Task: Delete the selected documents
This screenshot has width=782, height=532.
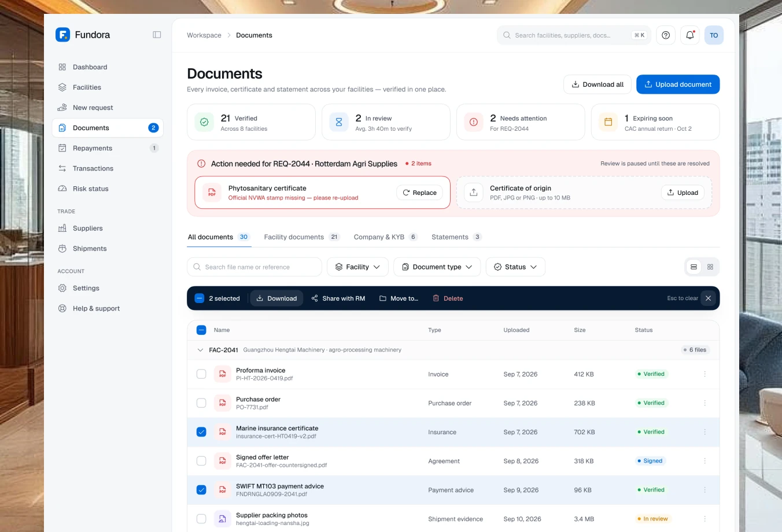Action: [448, 298]
